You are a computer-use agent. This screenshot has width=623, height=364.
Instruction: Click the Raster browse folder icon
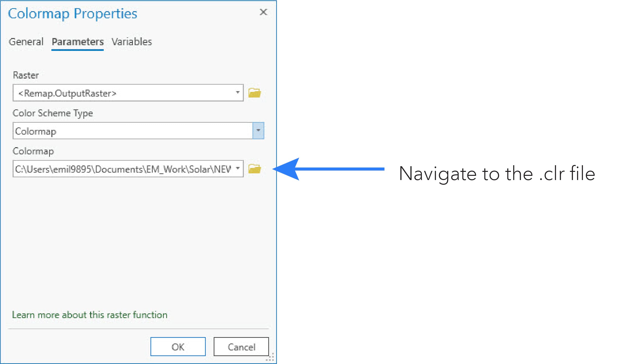pos(254,93)
